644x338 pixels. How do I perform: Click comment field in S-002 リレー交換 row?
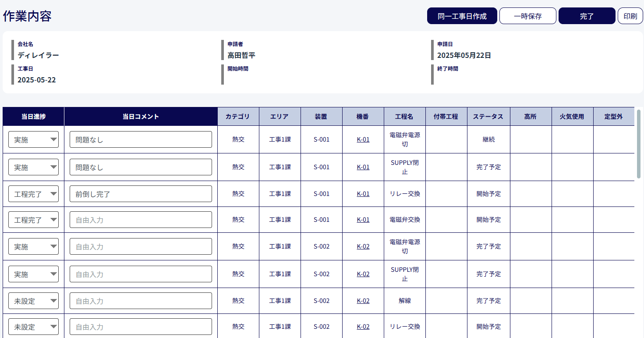point(141,327)
